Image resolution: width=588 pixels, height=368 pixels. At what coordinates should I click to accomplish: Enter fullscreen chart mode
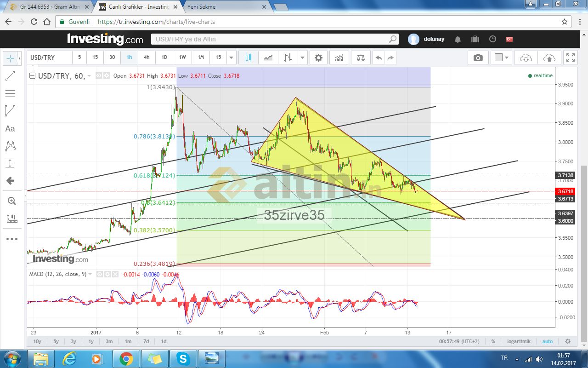(x=570, y=57)
